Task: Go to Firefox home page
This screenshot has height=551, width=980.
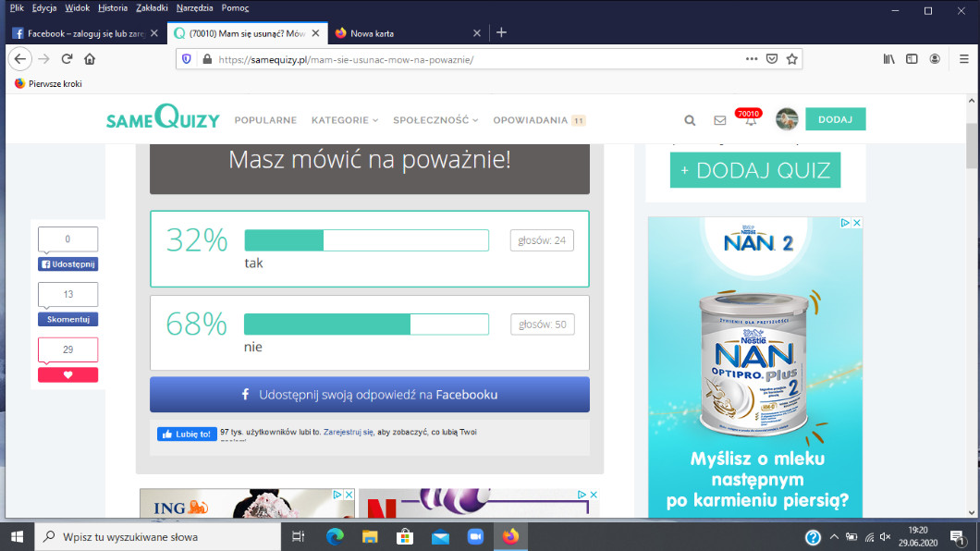Action: click(90, 58)
